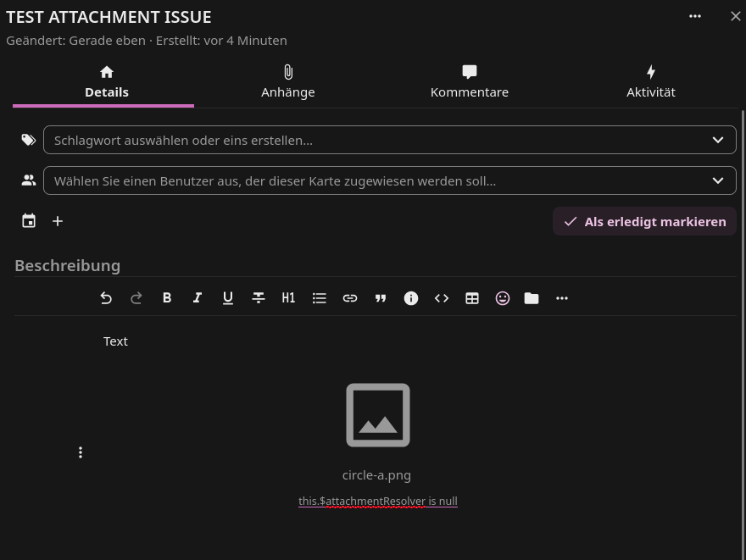Click the undo icon in editor toolbar
Screen dimensions: 746x560
pyautogui.click(x=106, y=298)
